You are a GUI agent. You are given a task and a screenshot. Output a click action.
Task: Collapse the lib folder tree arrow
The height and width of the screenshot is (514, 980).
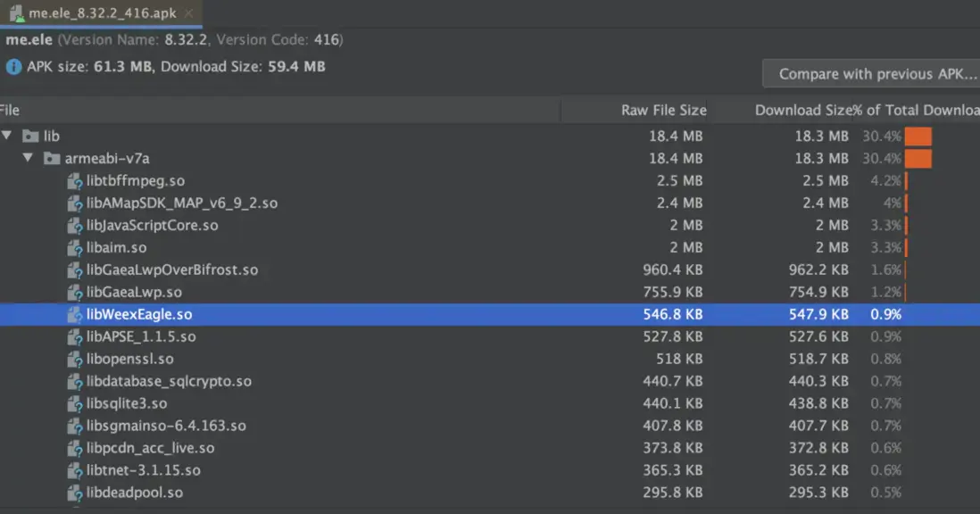point(8,137)
